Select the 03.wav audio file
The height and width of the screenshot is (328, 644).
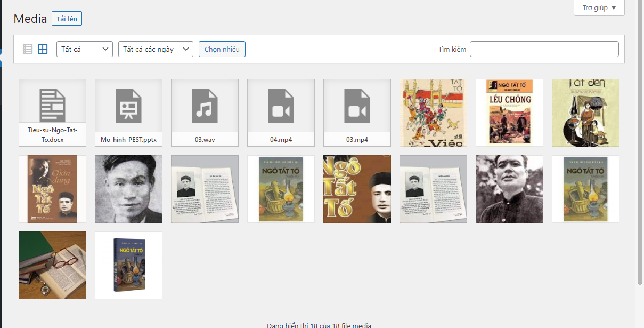click(x=205, y=113)
